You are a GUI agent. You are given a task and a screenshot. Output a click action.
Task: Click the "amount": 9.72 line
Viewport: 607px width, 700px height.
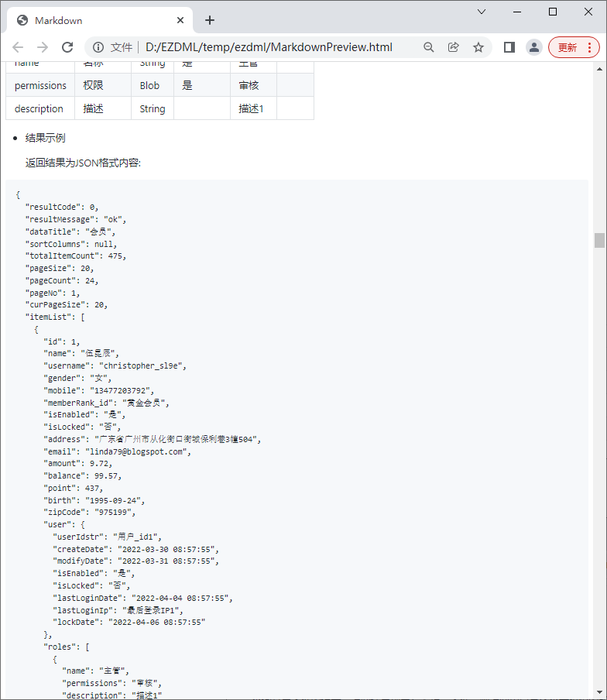pyautogui.click(x=77, y=463)
